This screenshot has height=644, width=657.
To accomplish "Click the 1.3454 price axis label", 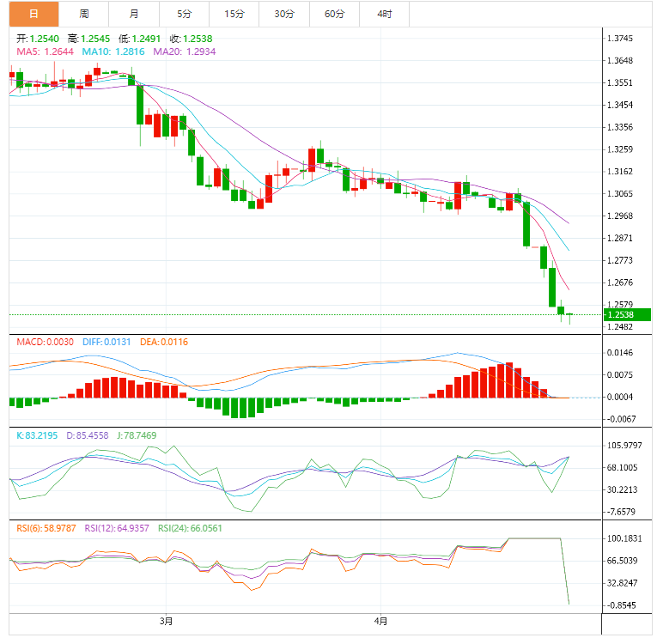I will [620, 105].
